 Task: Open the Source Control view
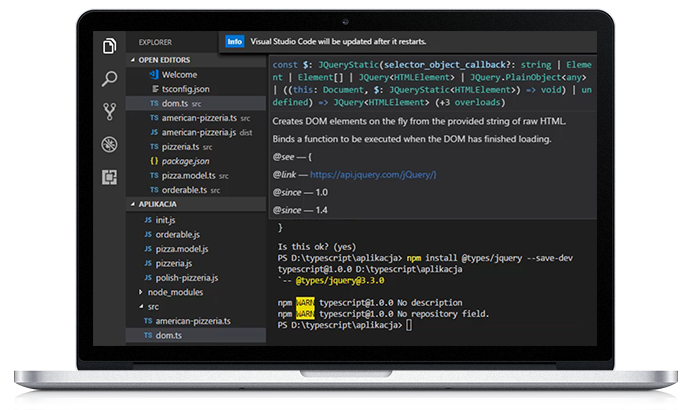[x=109, y=112]
